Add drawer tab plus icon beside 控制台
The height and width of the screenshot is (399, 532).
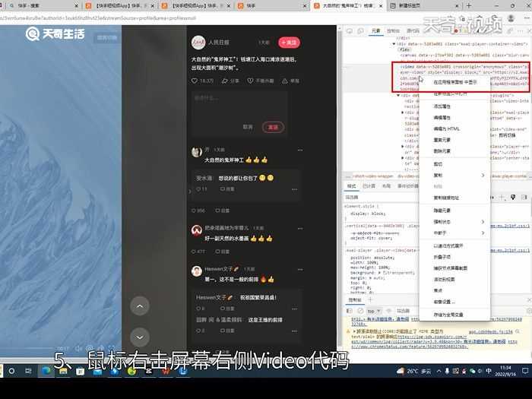(x=371, y=299)
